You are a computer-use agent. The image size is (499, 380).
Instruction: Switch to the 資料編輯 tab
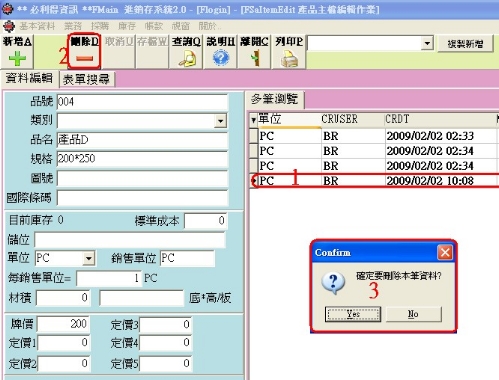coord(29,79)
